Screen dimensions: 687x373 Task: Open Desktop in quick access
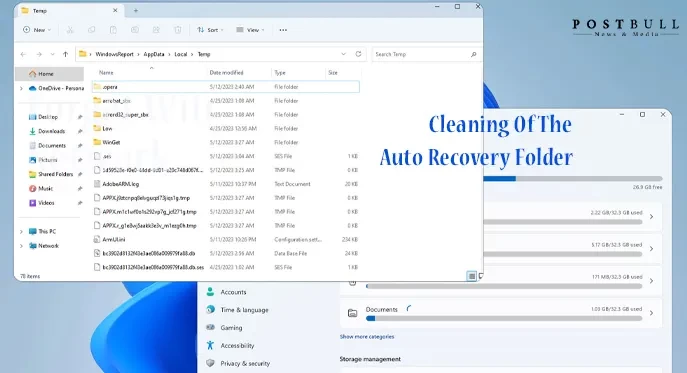click(x=48, y=117)
